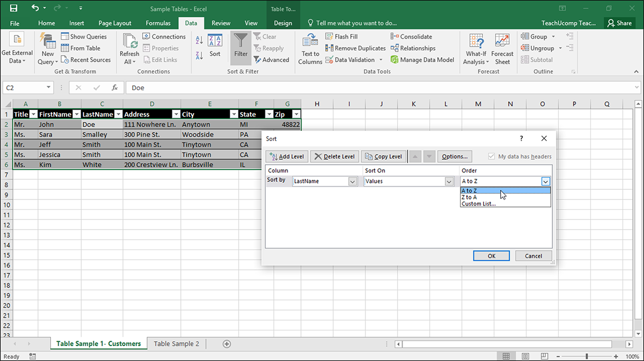Open the Remove Duplicates tool
Screen dimensions: 644x361
(355, 48)
